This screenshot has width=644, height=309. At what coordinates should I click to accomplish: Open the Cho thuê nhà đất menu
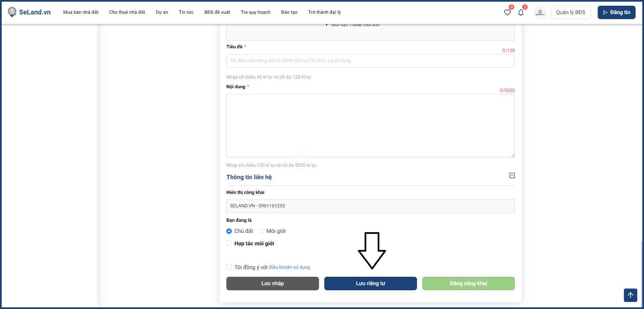[127, 12]
